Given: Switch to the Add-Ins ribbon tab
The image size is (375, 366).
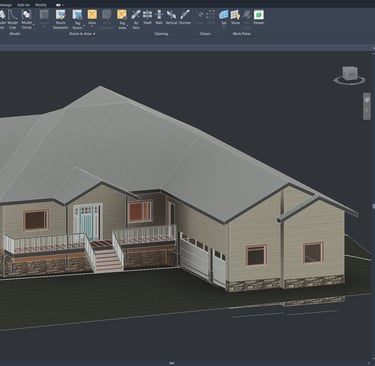Looking at the screenshot, I should pyautogui.click(x=23, y=5).
